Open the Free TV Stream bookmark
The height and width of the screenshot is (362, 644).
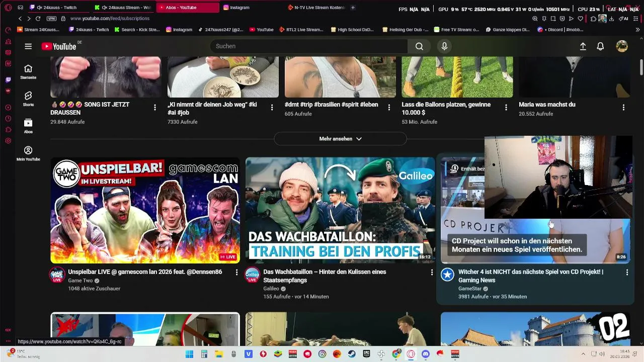click(456, 30)
